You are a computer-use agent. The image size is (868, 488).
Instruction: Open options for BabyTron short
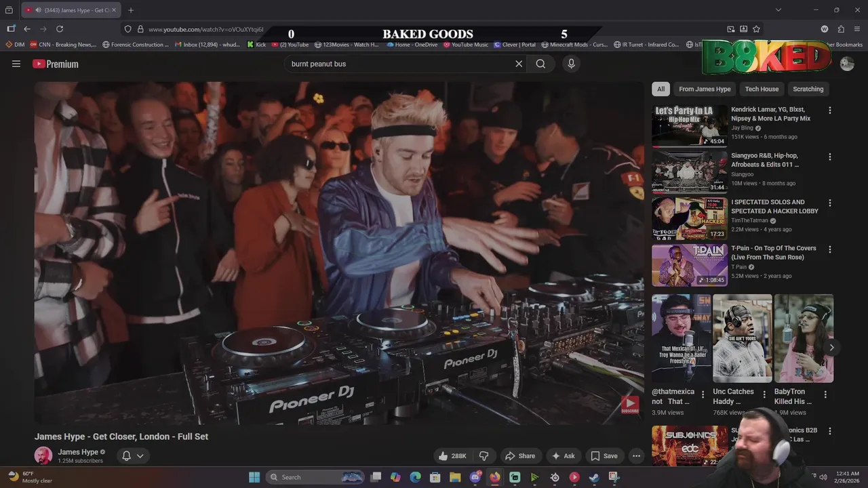pos(825,394)
